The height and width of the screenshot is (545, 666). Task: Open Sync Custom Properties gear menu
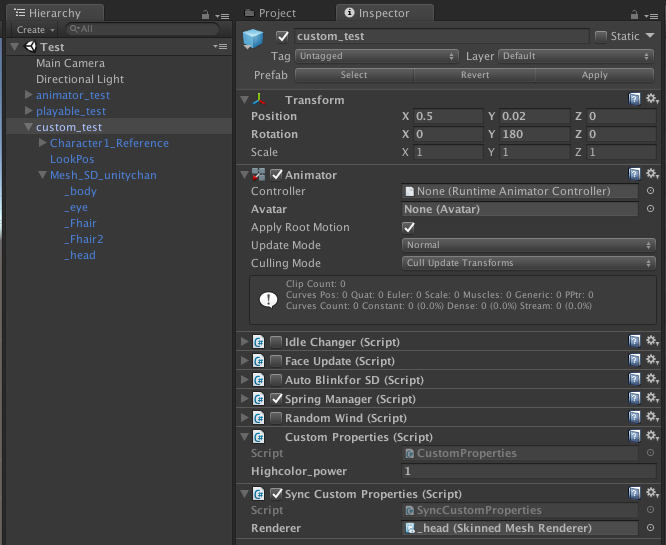[x=652, y=493]
